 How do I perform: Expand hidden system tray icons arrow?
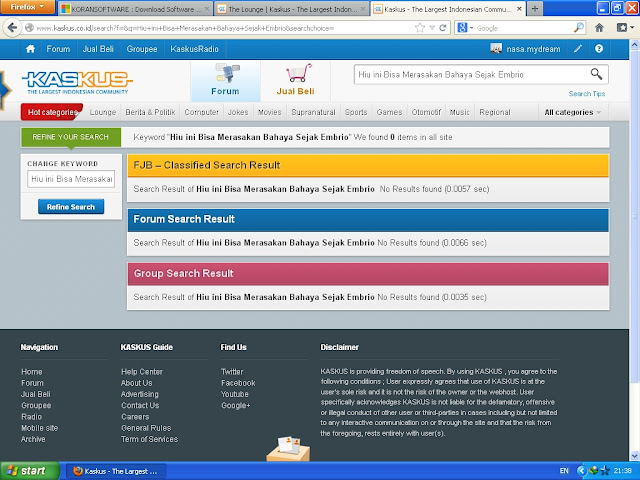coord(581,471)
